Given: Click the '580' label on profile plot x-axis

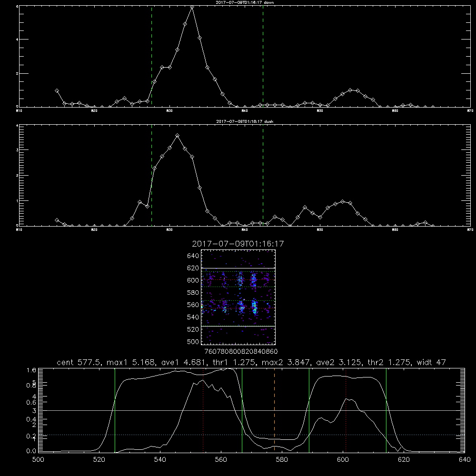Looking at the screenshot, I should pos(282,460).
